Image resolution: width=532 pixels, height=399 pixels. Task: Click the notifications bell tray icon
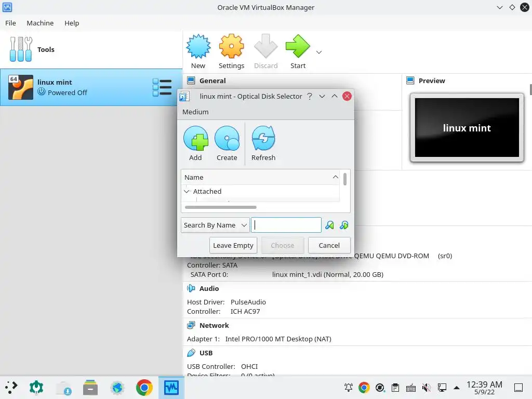point(349,388)
